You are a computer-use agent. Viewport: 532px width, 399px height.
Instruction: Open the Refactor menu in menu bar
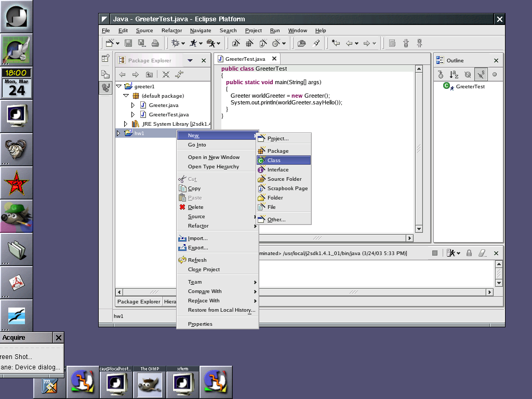pyautogui.click(x=171, y=31)
